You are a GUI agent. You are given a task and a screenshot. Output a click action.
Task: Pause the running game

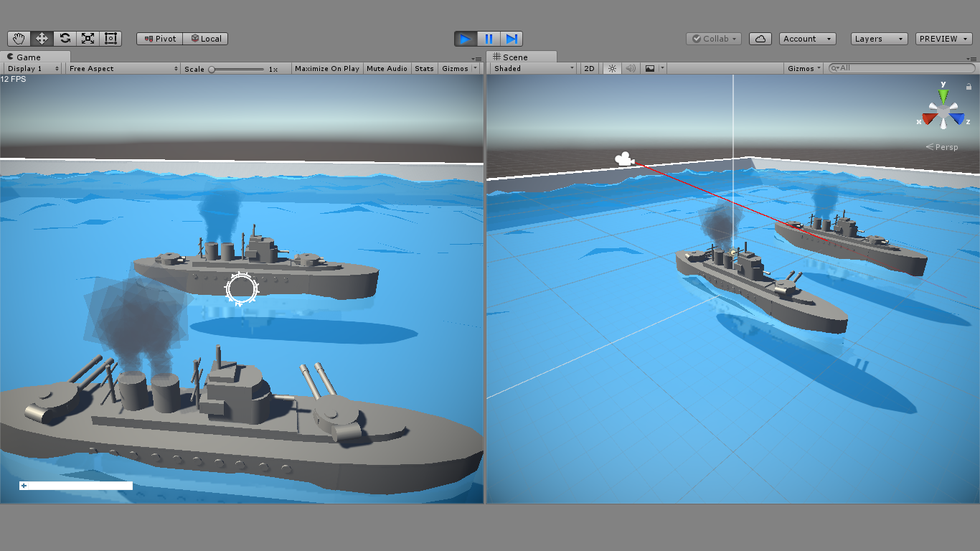click(489, 39)
